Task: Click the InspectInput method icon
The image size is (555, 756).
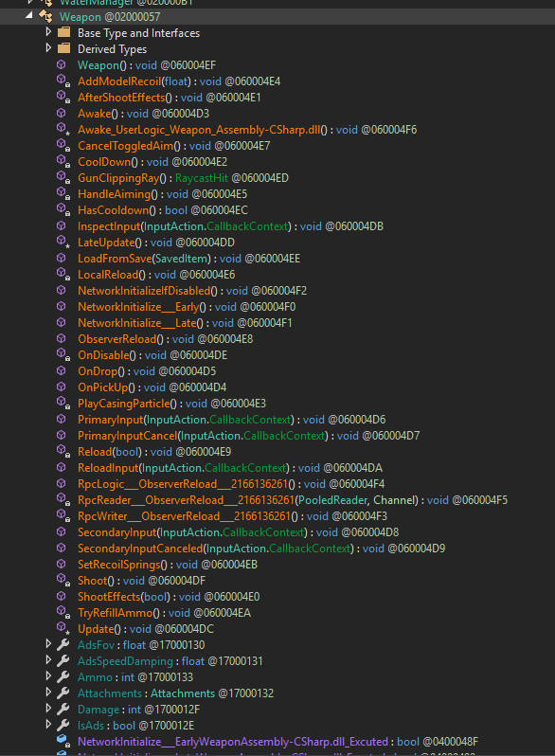Action: [62, 225]
